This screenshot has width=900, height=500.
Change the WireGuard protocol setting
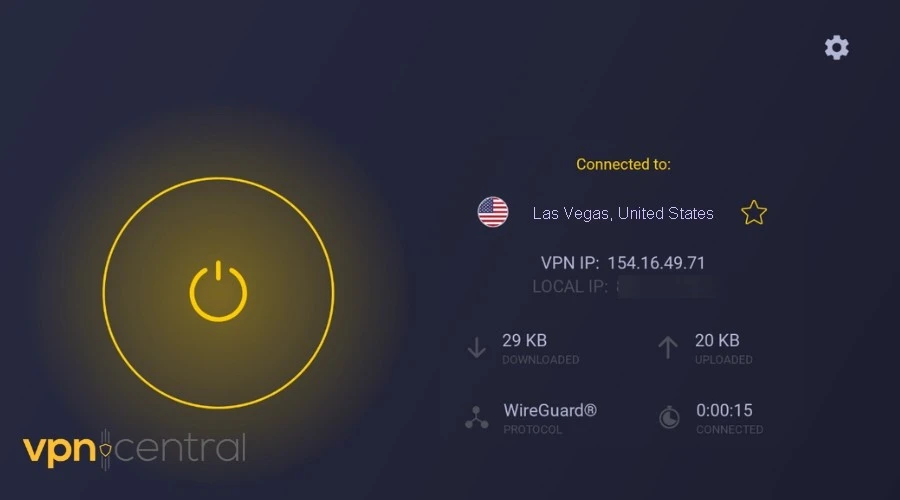click(x=550, y=410)
